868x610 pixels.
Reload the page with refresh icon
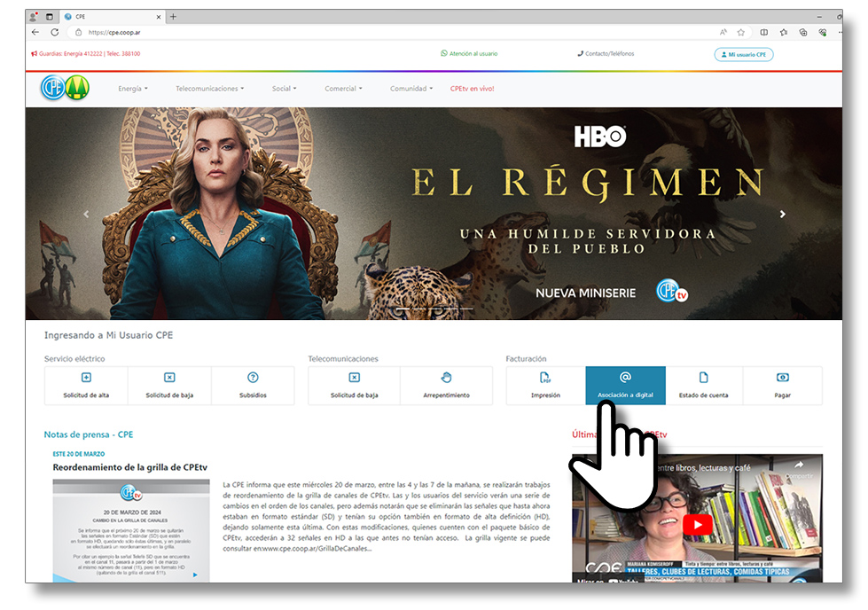54,32
